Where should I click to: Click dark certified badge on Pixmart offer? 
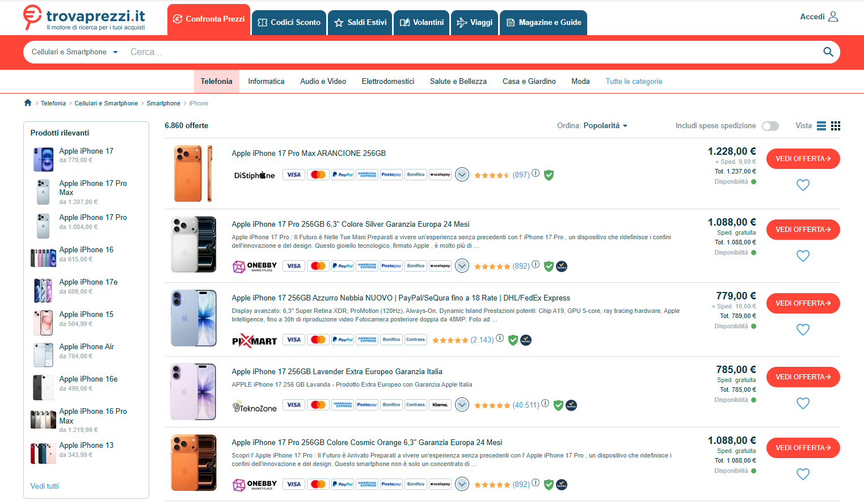tap(526, 340)
